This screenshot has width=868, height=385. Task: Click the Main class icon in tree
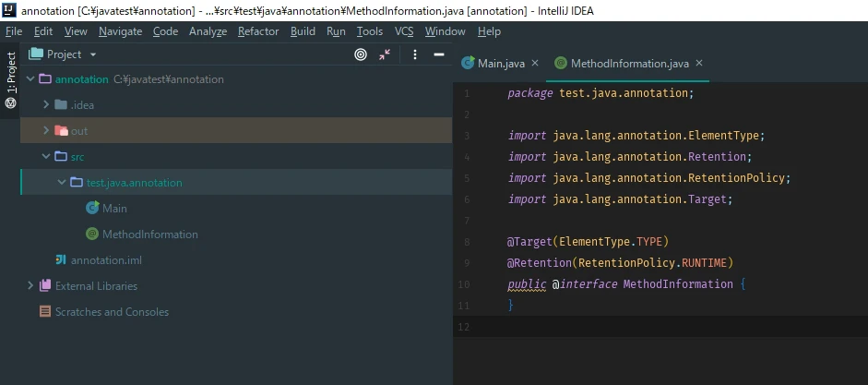(x=92, y=209)
